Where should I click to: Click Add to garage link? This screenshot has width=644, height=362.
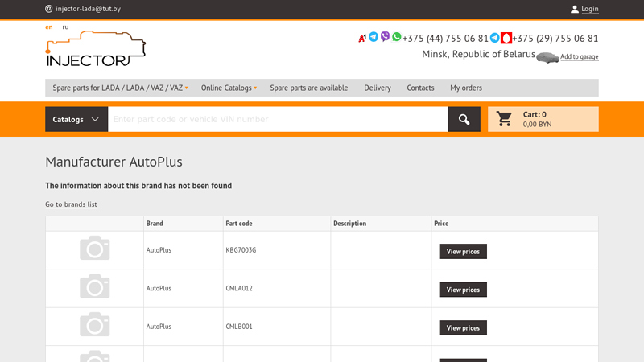click(x=579, y=56)
